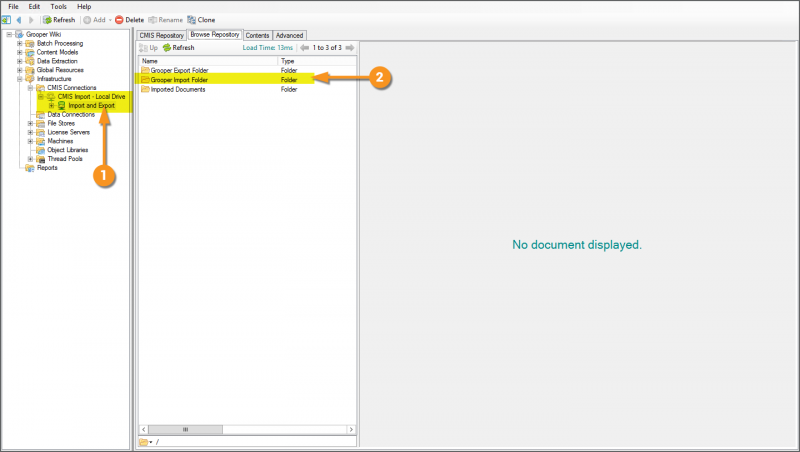Clone the selected node
Image resolution: width=800 pixels, height=452 pixels.
201,20
